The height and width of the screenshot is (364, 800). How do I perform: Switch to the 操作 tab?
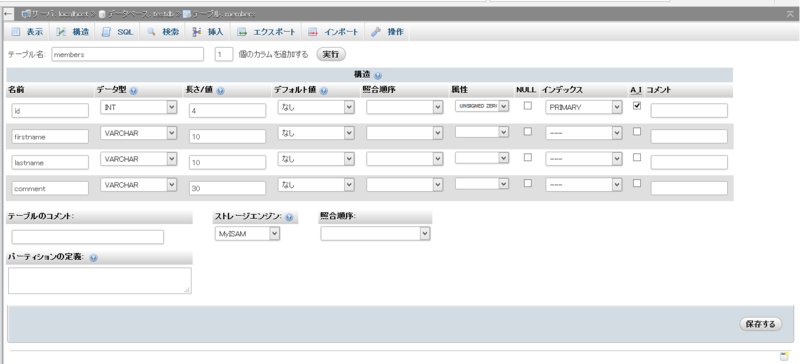[x=388, y=32]
